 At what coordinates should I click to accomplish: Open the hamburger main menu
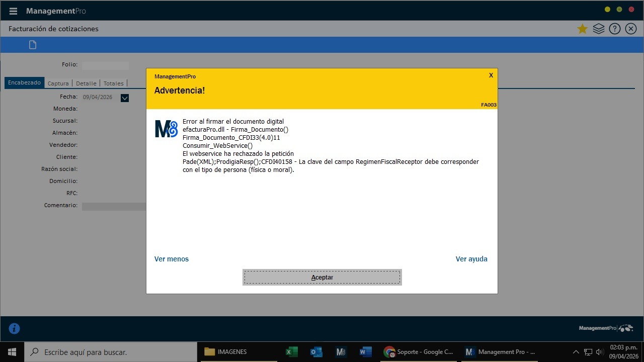tap(13, 11)
